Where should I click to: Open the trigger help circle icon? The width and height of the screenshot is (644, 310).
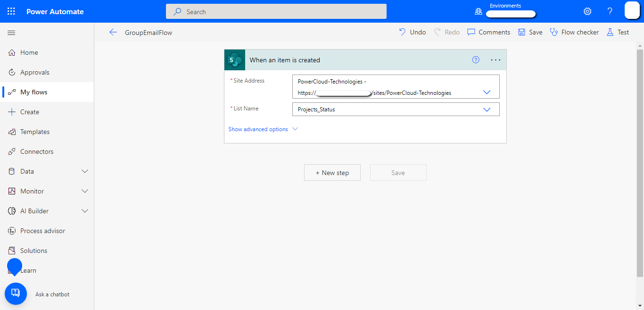pos(476,60)
